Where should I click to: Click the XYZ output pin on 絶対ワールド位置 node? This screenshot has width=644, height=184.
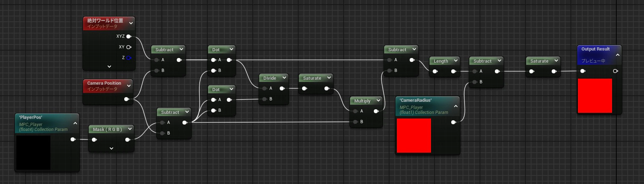tap(129, 36)
